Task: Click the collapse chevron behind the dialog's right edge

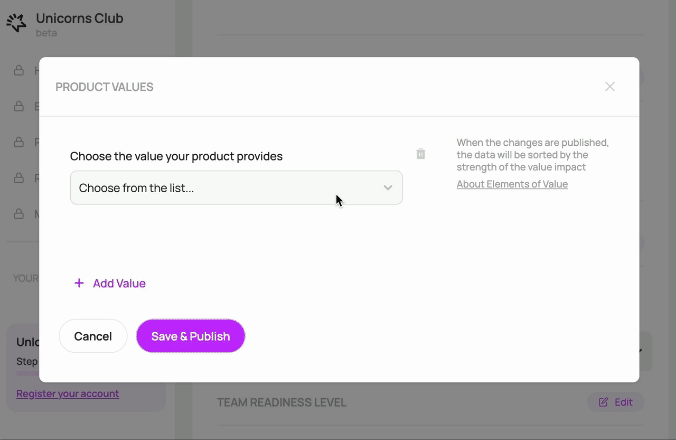Action: pyautogui.click(x=639, y=351)
